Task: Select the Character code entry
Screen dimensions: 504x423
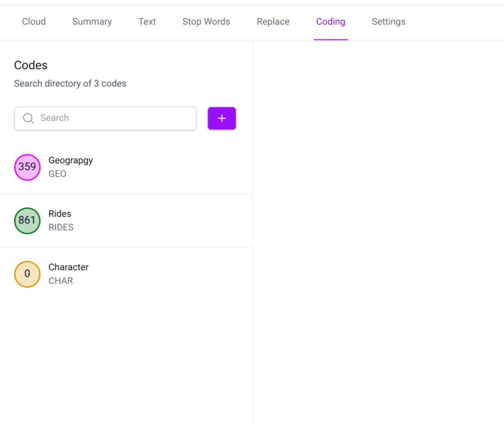Action: [x=126, y=274]
